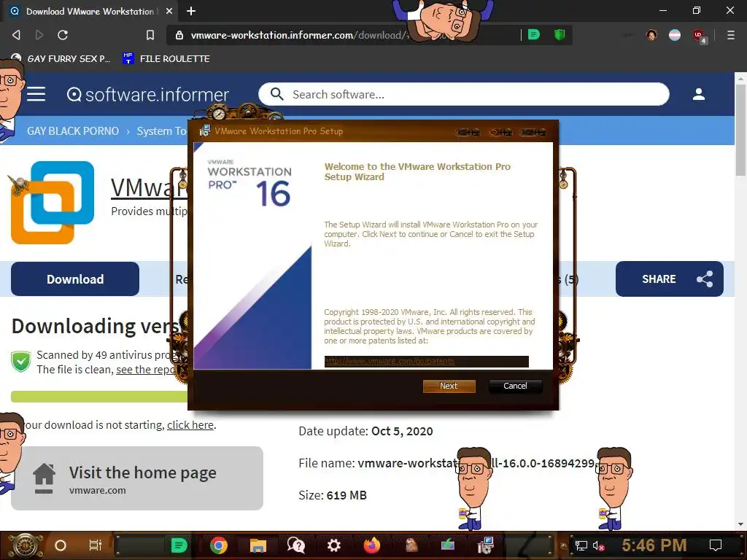Select the Download VMware Workstation browser tab
Image resolution: width=747 pixels, height=560 pixels.
90,11
